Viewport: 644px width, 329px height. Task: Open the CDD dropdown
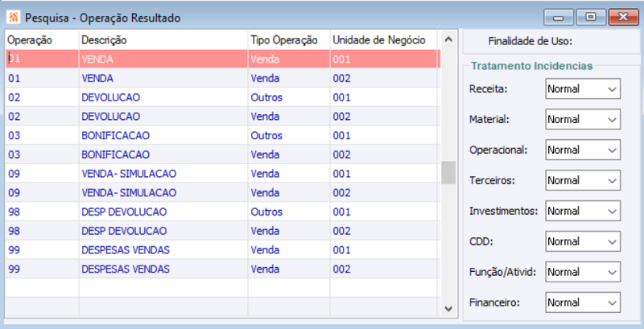click(583, 241)
